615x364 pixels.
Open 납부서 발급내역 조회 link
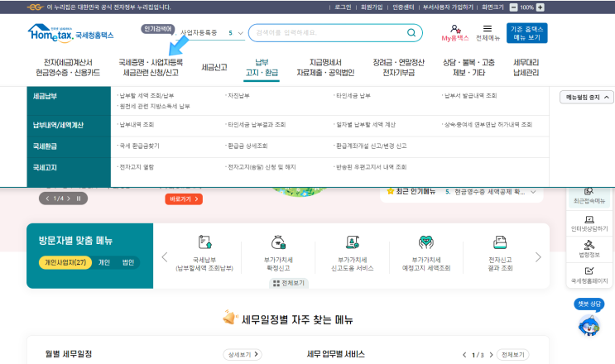[470, 96]
